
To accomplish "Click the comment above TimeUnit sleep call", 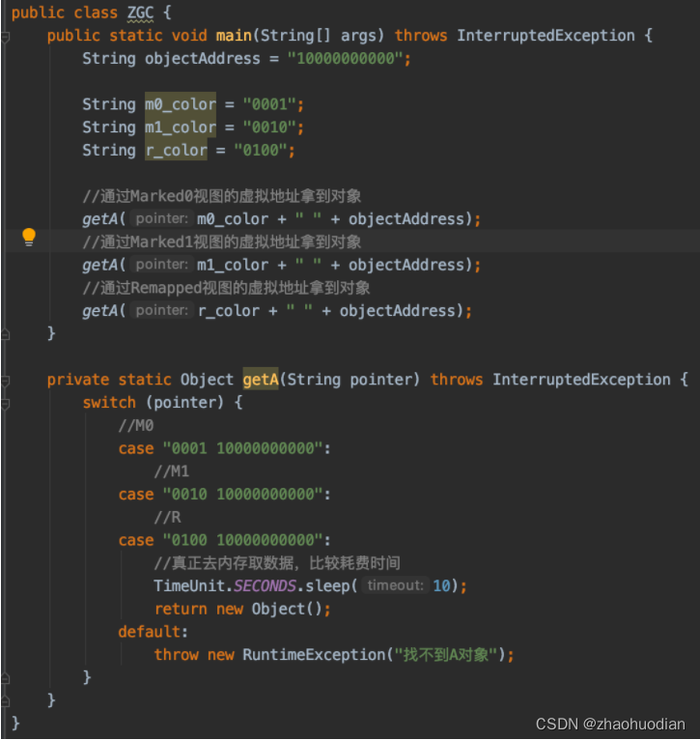I will click(x=277, y=563).
